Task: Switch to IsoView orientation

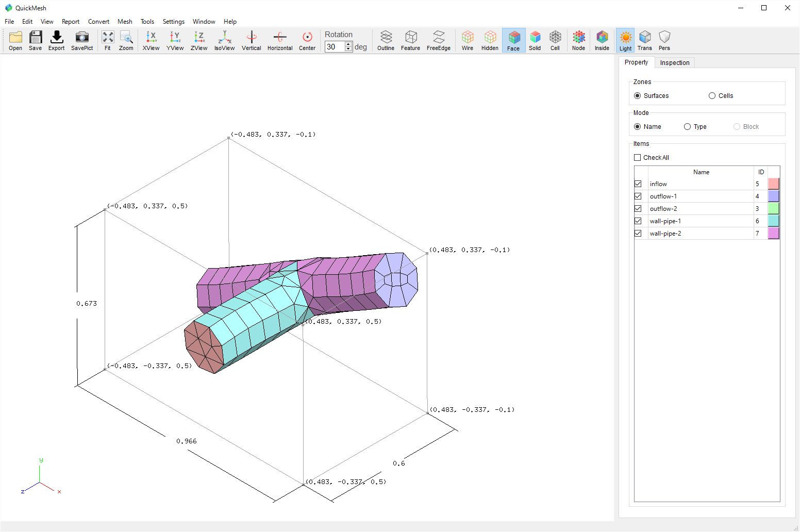Action: (224, 40)
